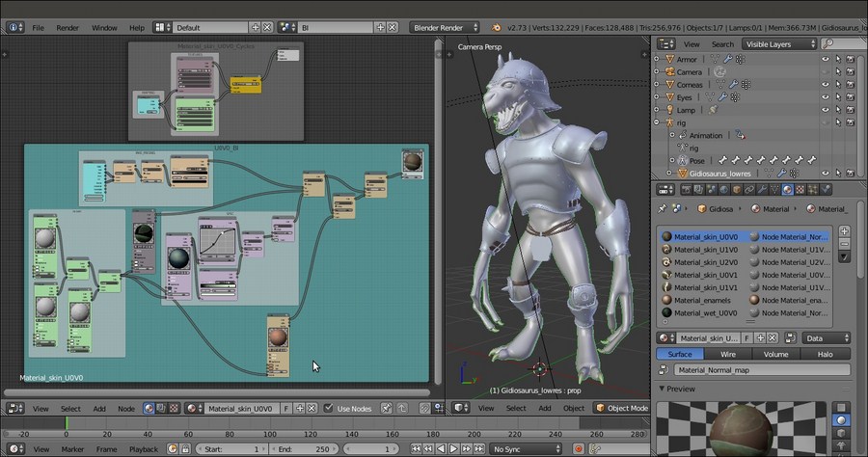
Task: Click the Blender logo icon in info header
Action: 497,27
